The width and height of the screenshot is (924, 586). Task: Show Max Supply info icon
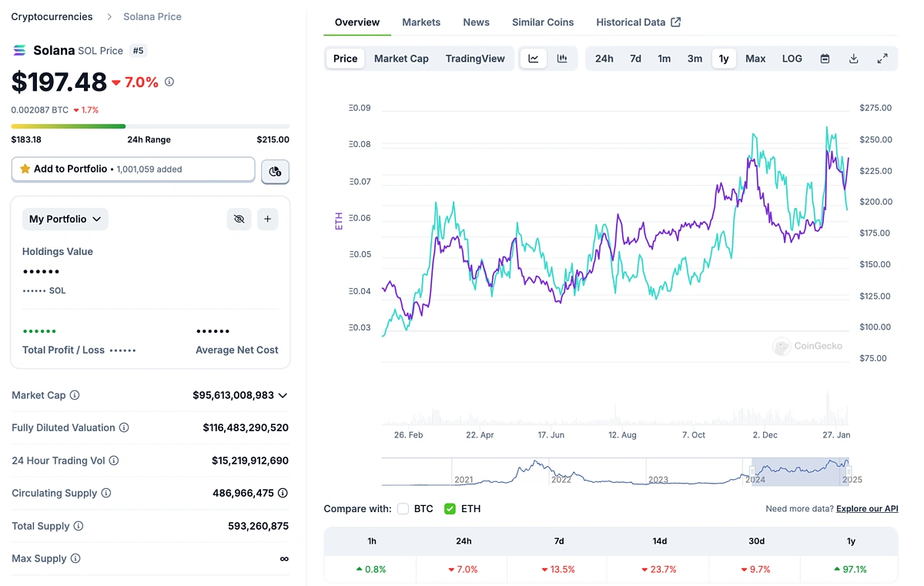coord(75,558)
